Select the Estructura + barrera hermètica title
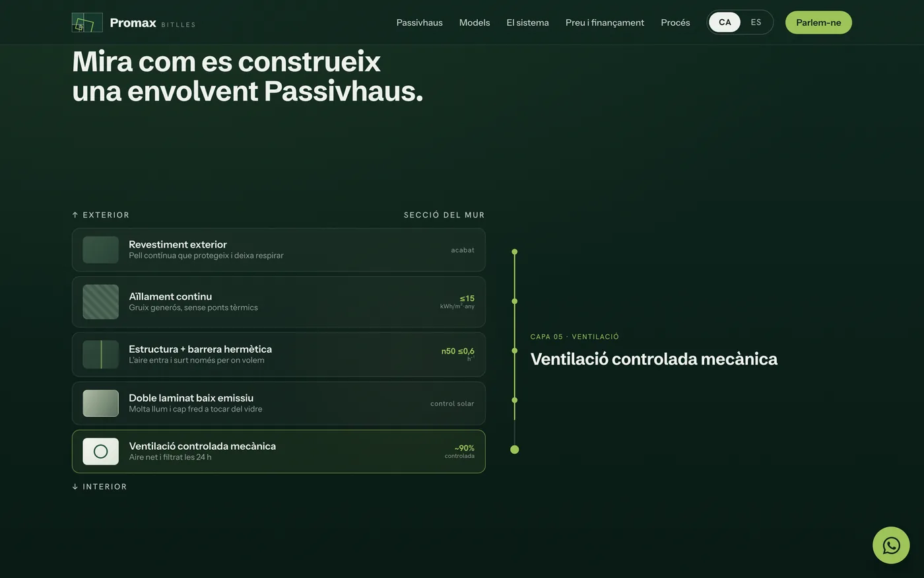Viewport: 924px width, 578px height. click(x=200, y=349)
